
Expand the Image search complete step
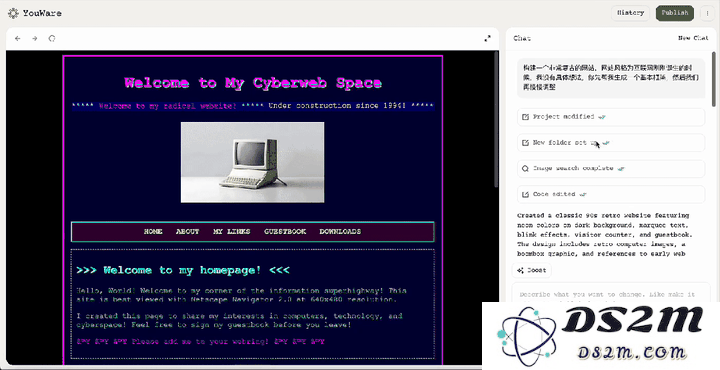click(611, 168)
